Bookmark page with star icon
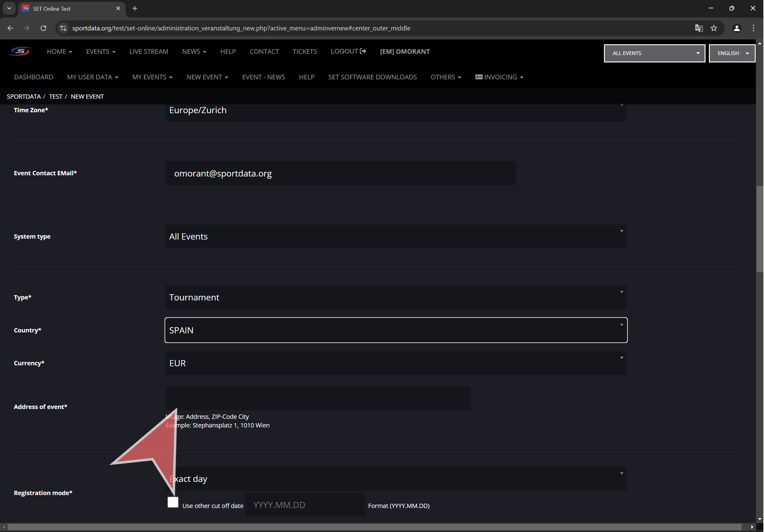The height and width of the screenshot is (532, 764). [714, 28]
